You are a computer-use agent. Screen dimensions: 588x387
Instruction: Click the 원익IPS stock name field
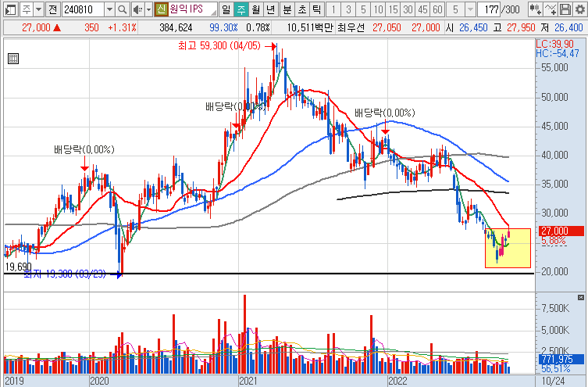(192, 9)
